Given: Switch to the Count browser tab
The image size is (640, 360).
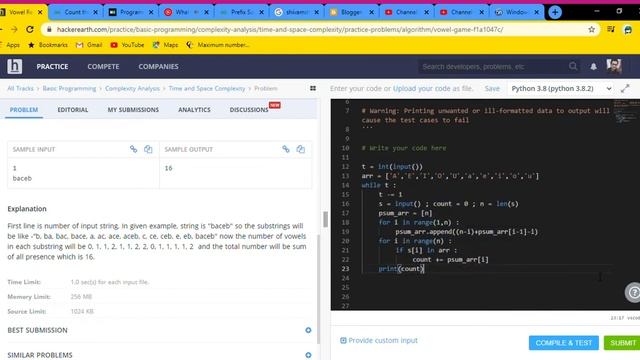Looking at the screenshot, I should click(76, 12).
